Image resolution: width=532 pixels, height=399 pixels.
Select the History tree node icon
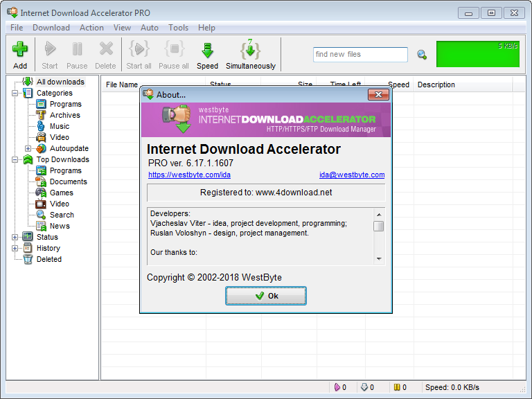(x=28, y=248)
